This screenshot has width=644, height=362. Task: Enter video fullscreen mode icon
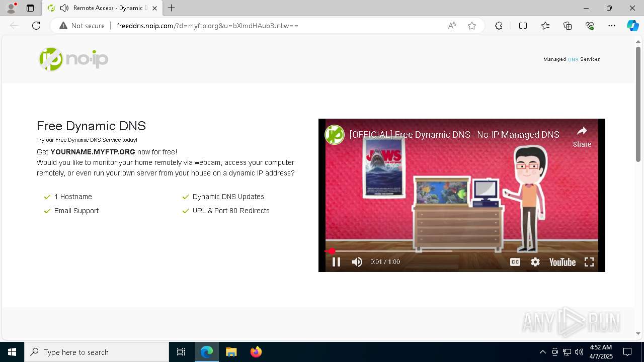(589, 262)
